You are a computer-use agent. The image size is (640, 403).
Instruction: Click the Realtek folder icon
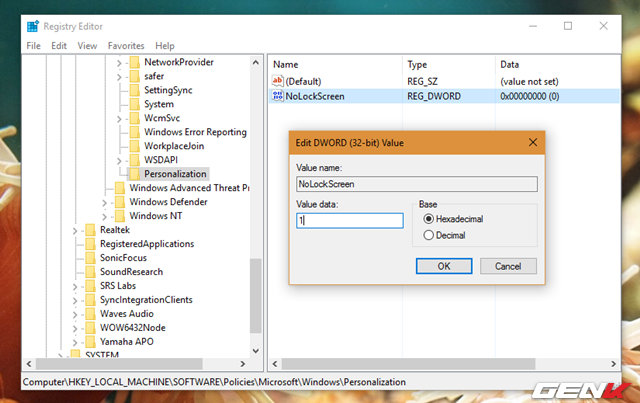[x=91, y=230]
